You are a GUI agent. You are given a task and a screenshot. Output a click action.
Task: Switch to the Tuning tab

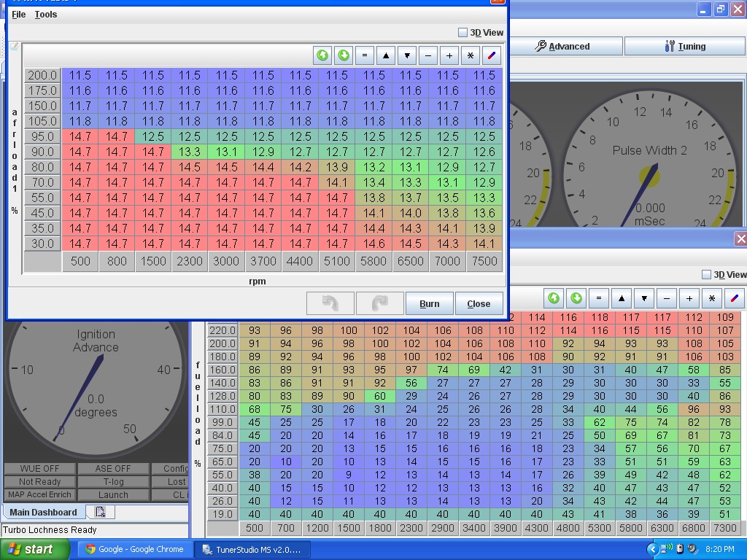pyautogui.click(x=684, y=46)
